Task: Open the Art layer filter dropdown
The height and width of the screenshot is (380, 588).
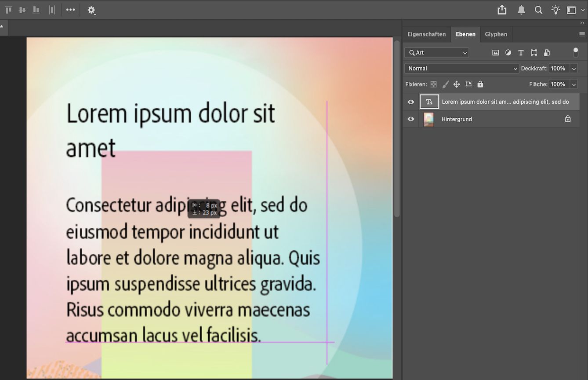Action: [x=436, y=52]
